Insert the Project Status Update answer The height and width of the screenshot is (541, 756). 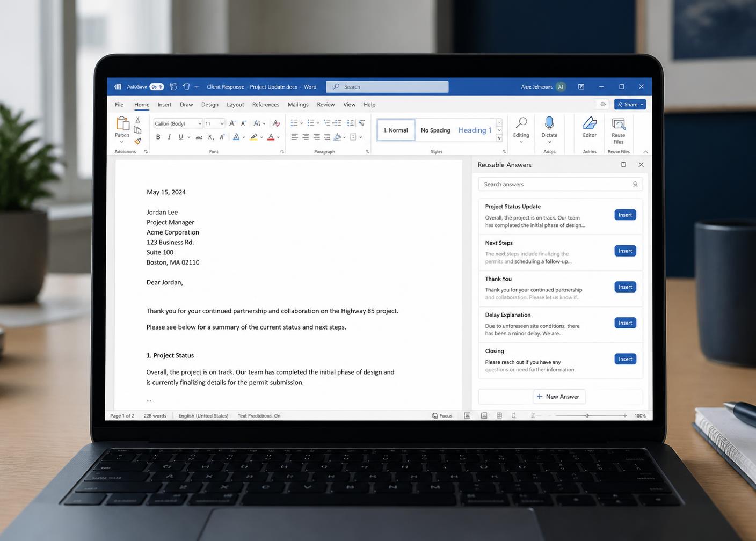pos(625,215)
